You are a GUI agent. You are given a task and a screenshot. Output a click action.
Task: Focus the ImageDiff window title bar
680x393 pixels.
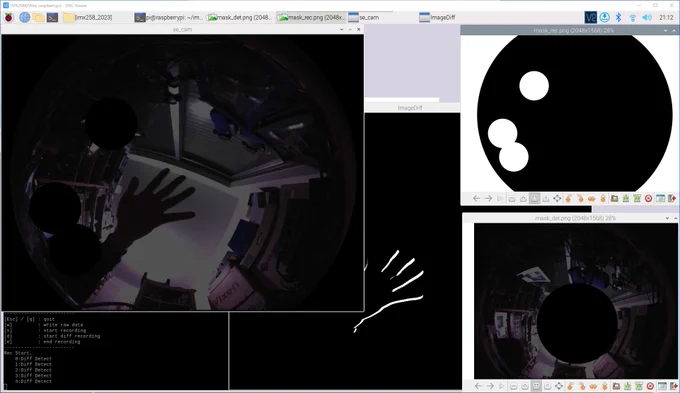pos(410,108)
